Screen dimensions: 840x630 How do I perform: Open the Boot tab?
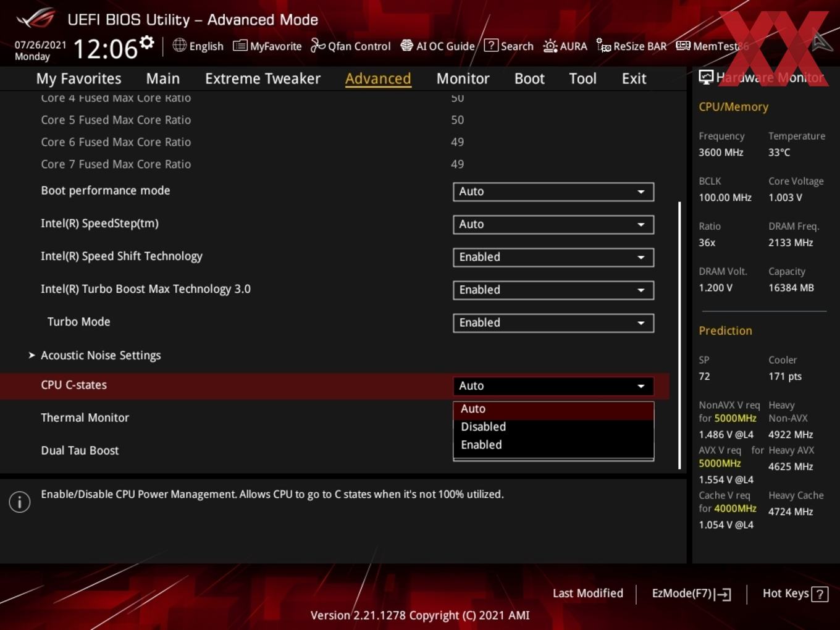click(529, 78)
